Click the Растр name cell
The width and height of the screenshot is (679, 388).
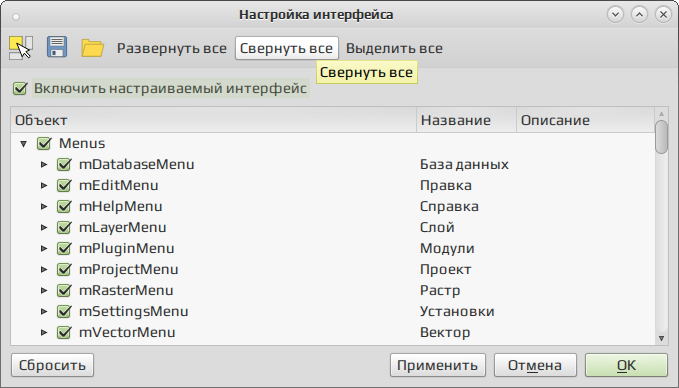point(440,291)
